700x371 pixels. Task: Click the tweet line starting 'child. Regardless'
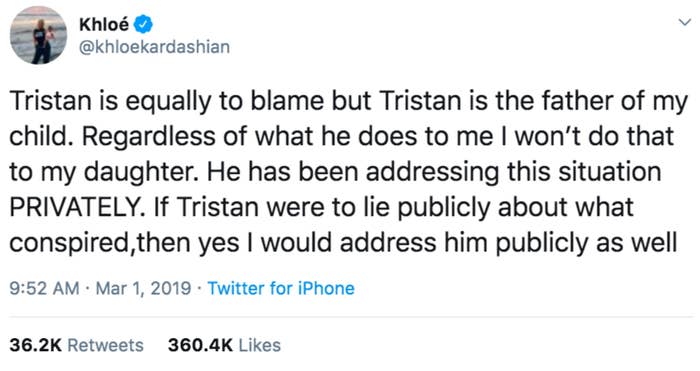pos(342,136)
